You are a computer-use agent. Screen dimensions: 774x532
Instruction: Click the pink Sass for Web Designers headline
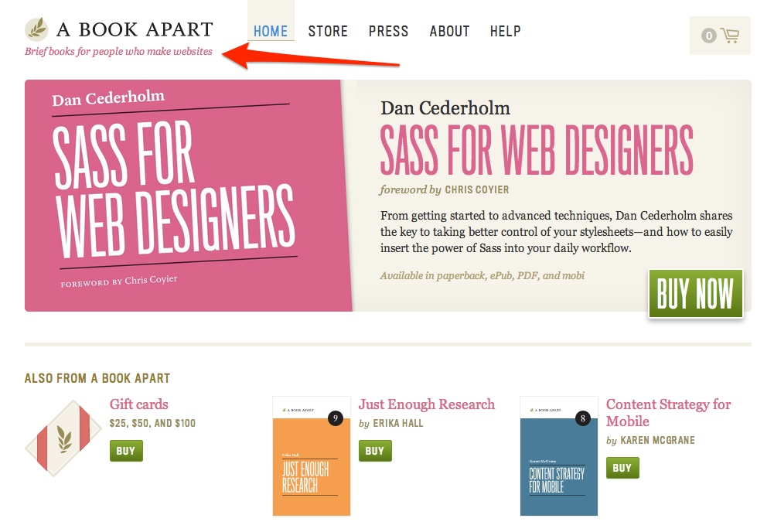pos(537,149)
